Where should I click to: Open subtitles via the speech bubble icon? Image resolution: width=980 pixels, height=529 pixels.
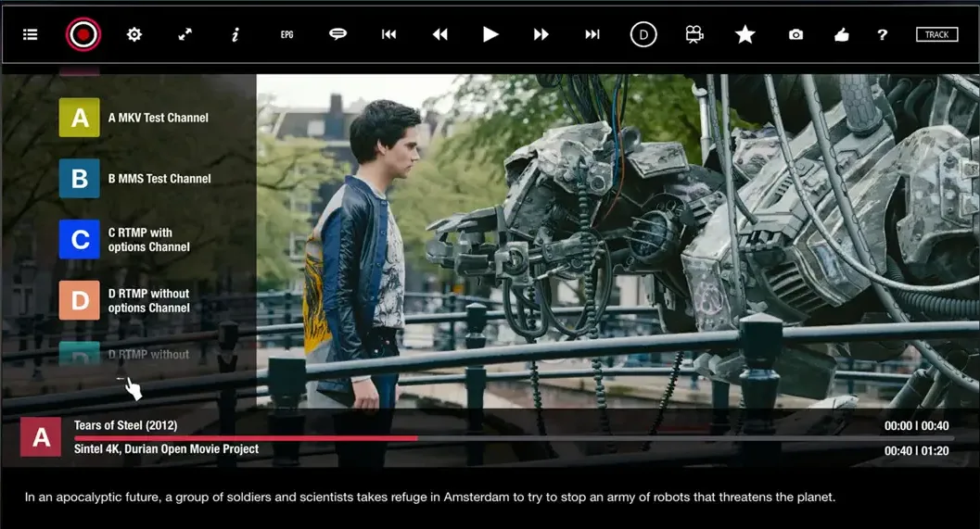337,33
